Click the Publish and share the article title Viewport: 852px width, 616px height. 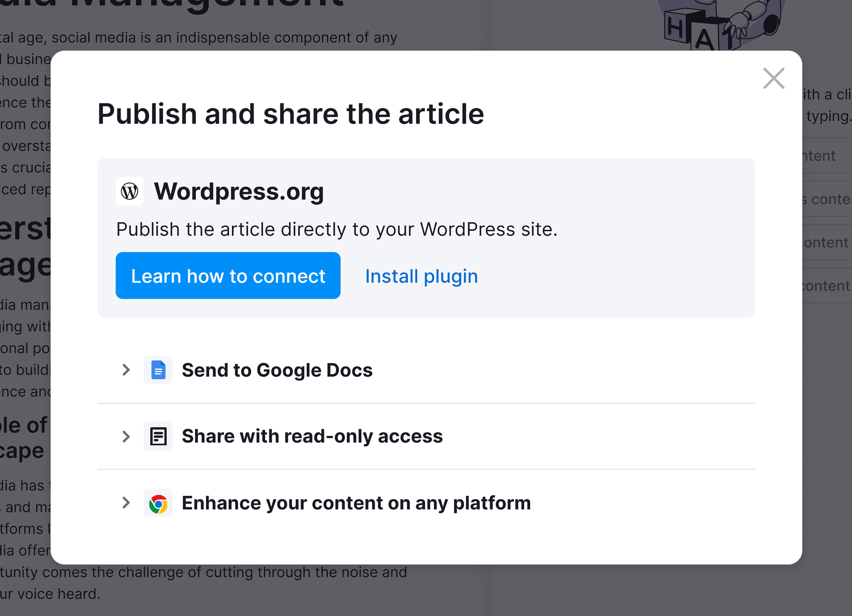(290, 114)
